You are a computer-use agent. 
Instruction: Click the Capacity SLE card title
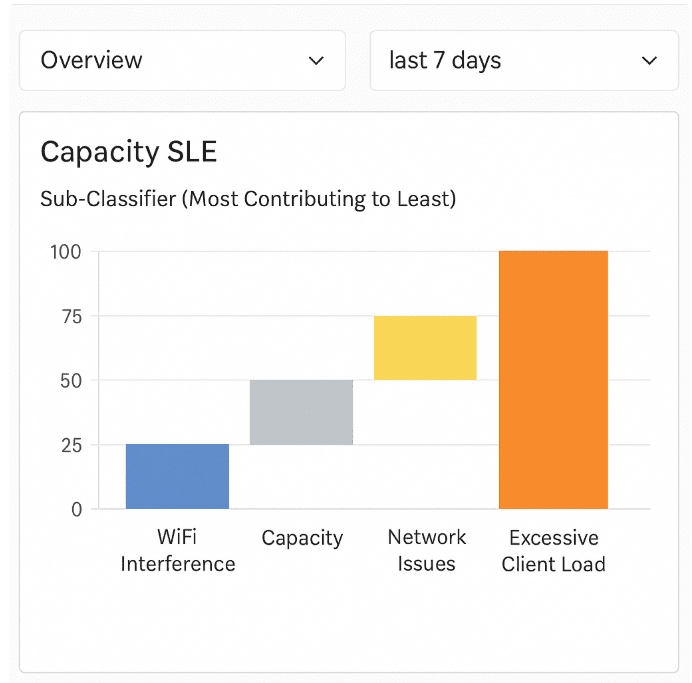128,152
